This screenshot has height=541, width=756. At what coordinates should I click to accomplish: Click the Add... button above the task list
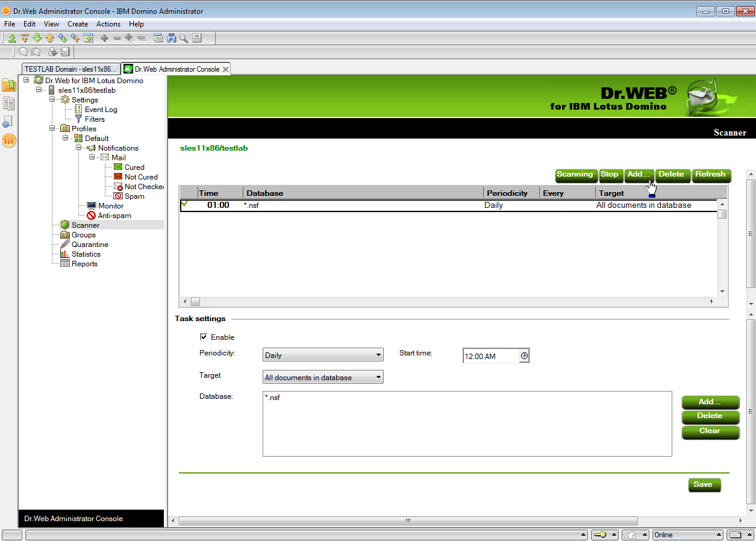(639, 175)
